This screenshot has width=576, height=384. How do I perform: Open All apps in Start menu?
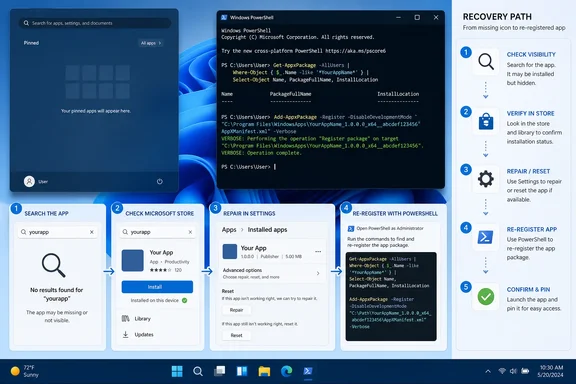pos(151,43)
